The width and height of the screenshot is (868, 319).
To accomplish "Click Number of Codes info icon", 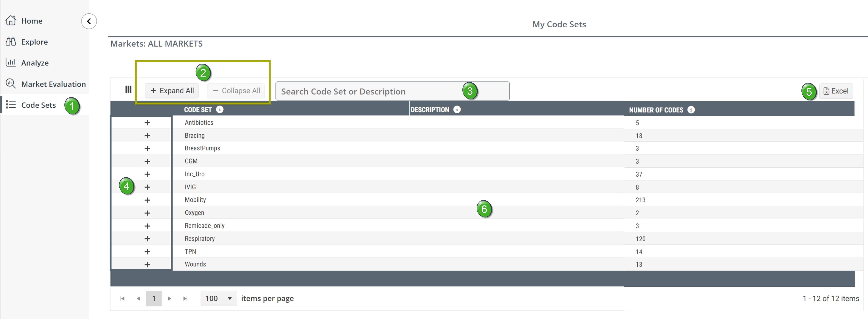I will click(691, 110).
